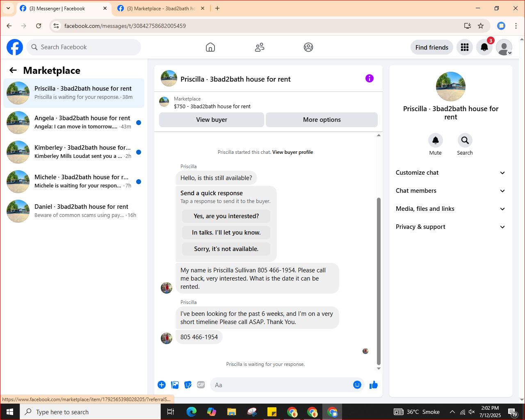Open a new browser tab
This screenshot has height=420, width=525.
(x=217, y=8)
